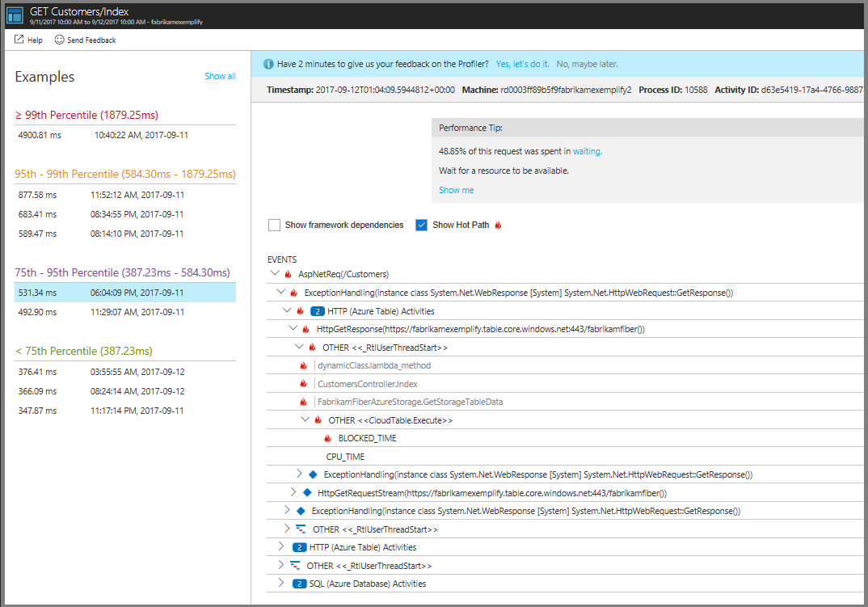Click the Send Feedback smiley icon
This screenshot has height=607, width=868.
59,40
